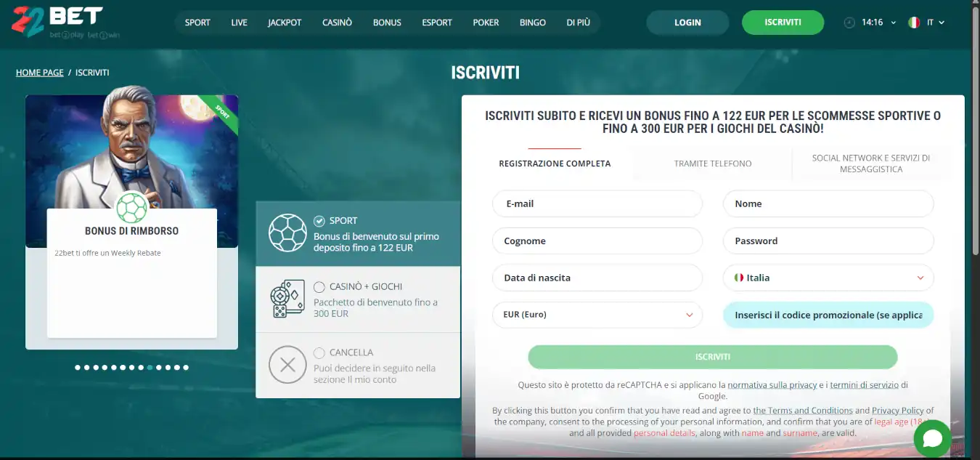Open the ESPORT menu item
Screen dimensions: 980x460
pos(437,23)
